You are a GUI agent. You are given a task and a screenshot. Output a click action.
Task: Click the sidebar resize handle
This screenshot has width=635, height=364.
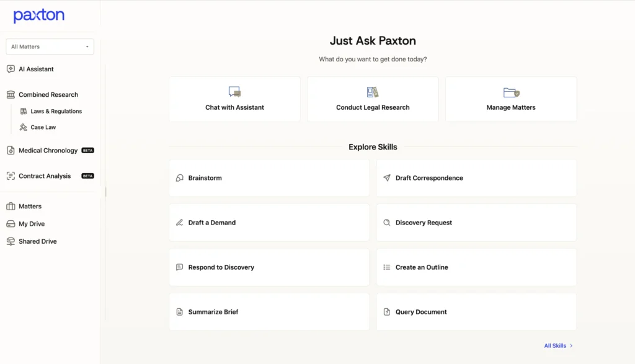[x=105, y=192]
